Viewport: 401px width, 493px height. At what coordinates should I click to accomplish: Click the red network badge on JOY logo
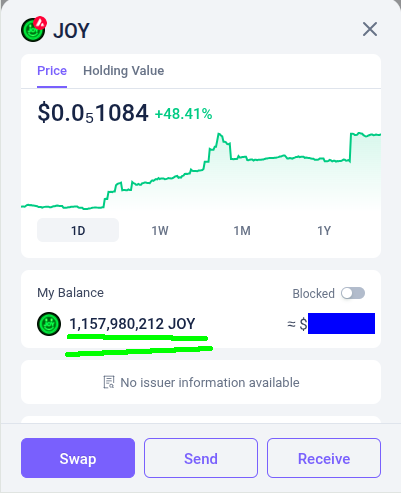pos(40,23)
